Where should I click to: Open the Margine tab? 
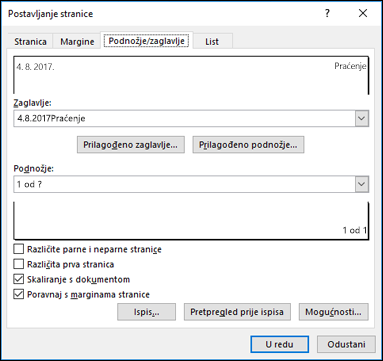coord(77,42)
